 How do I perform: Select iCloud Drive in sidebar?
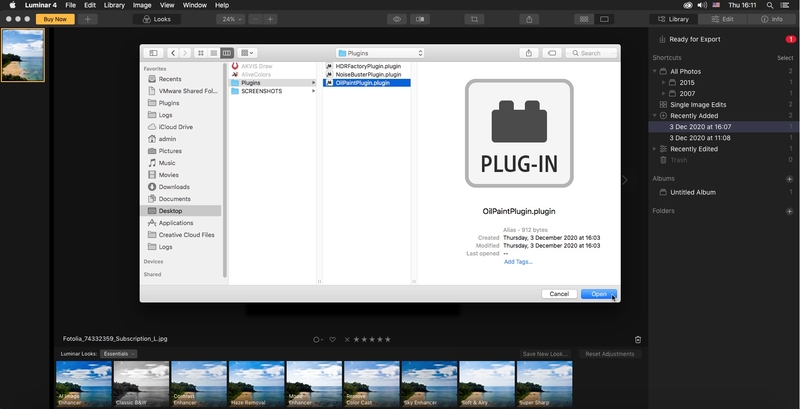click(176, 127)
